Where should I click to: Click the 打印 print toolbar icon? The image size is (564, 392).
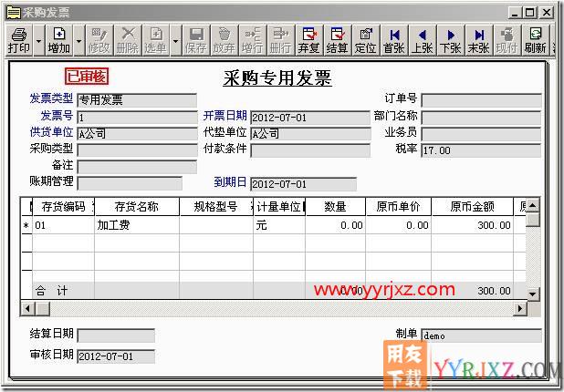pyautogui.click(x=19, y=40)
